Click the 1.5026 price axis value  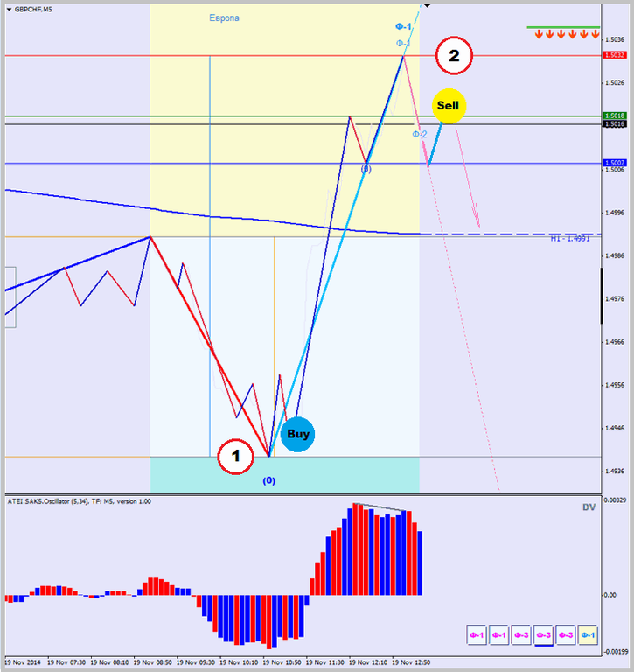click(x=614, y=83)
